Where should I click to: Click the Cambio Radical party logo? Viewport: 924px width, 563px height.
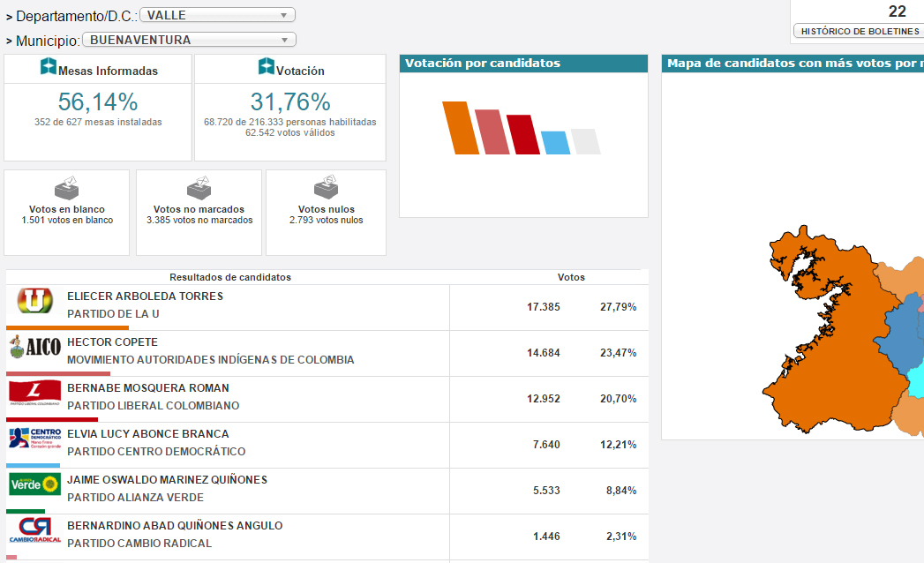click(x=35, y=529)
